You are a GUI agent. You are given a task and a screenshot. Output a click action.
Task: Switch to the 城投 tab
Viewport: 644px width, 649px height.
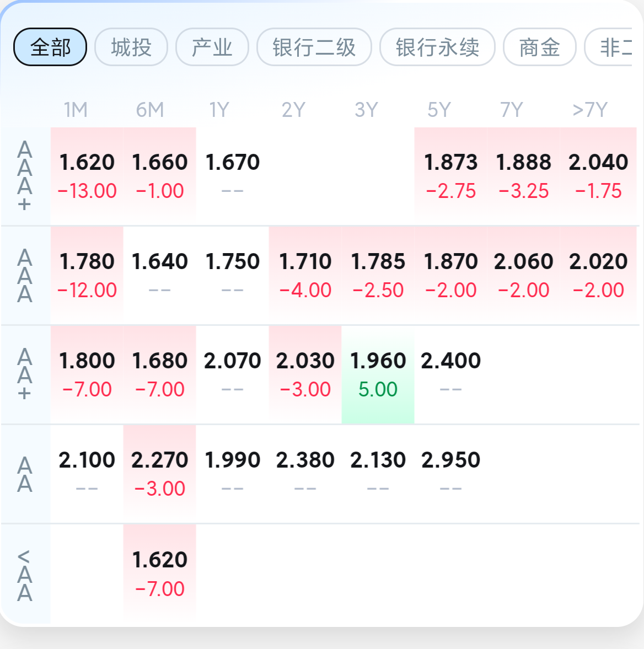coord(131,47)
